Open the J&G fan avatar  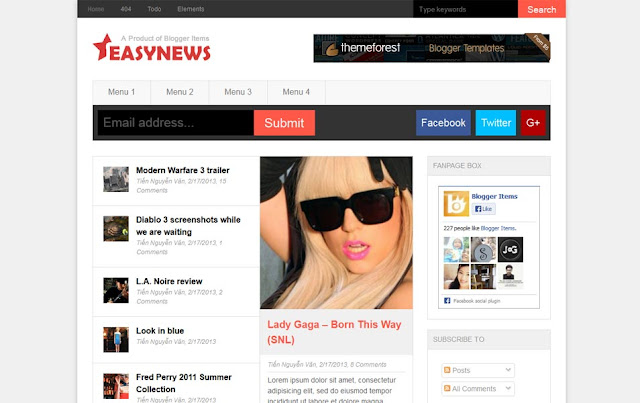tap(510, 249)
